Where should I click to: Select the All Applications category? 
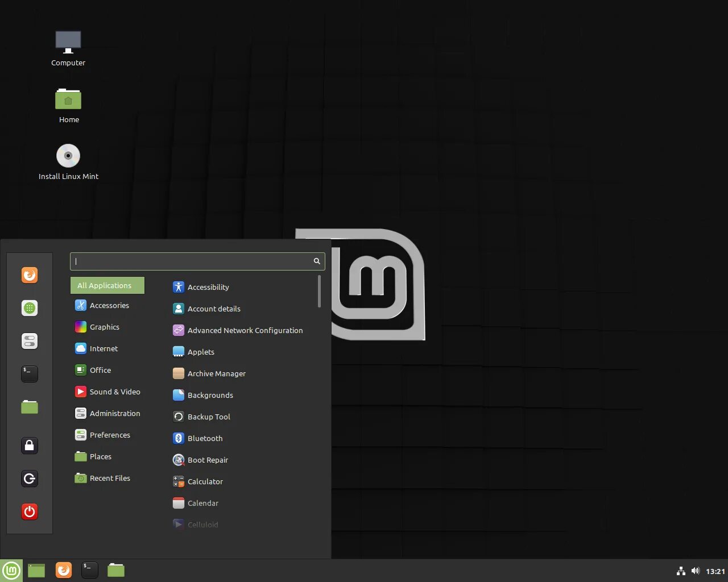(x=107, y=285)
